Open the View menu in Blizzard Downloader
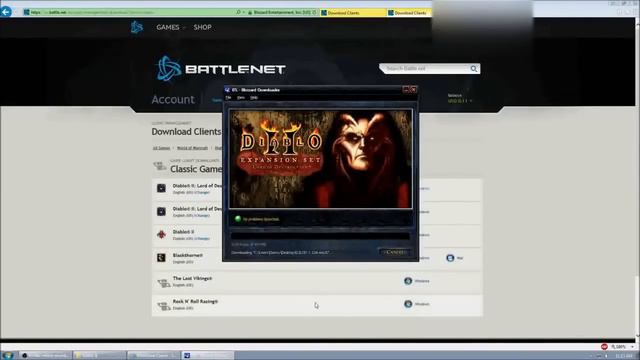The image size is (640, 360). pos(241,98)
